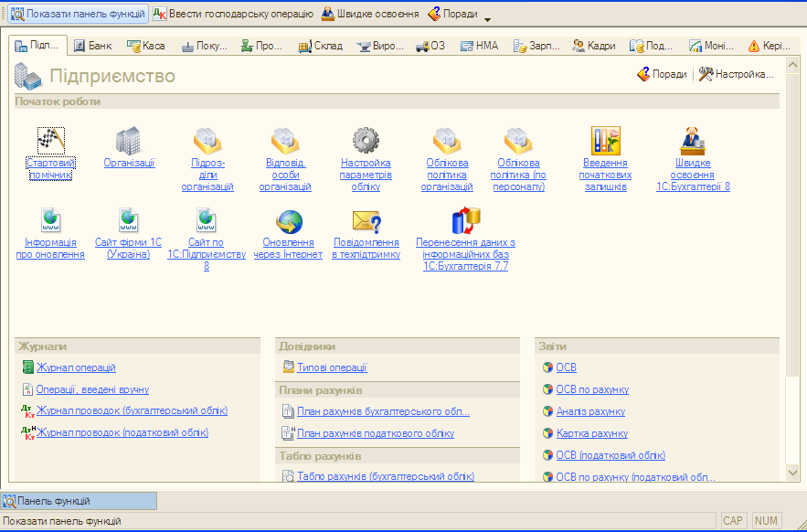This screenshot has height=532, width=807.
Task: Click the CAP indicator in status bar
Action: point(732,521)
